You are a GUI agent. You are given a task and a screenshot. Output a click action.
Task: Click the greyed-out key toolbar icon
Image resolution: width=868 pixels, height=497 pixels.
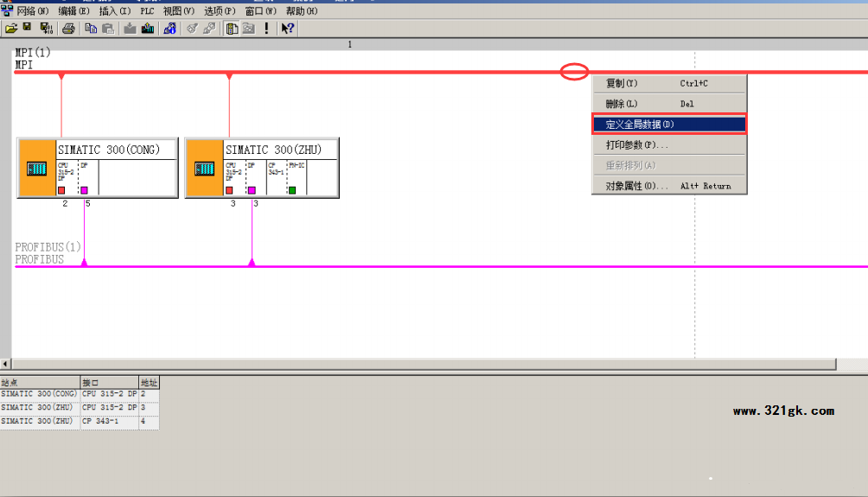(x=192, y=29)
